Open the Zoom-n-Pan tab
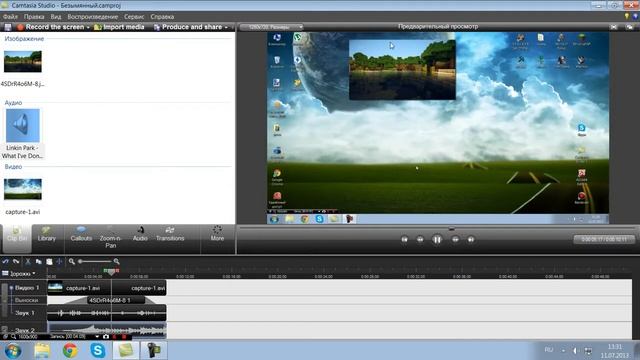The height and width of the screenshot is (360, 640). (x=111, y=238)
